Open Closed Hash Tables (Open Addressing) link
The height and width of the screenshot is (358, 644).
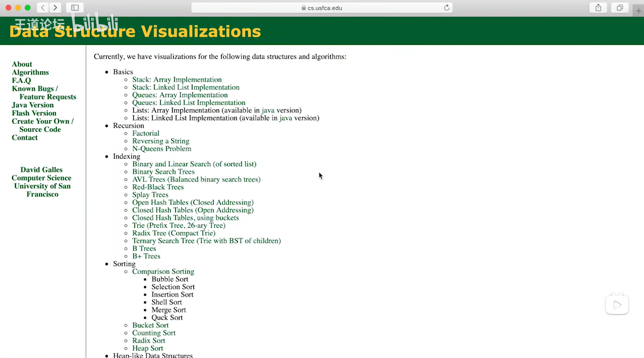(193, 211)
